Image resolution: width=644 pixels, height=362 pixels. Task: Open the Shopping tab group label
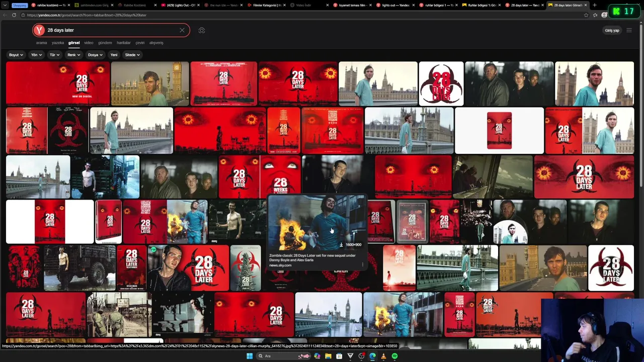click(19, 5)
